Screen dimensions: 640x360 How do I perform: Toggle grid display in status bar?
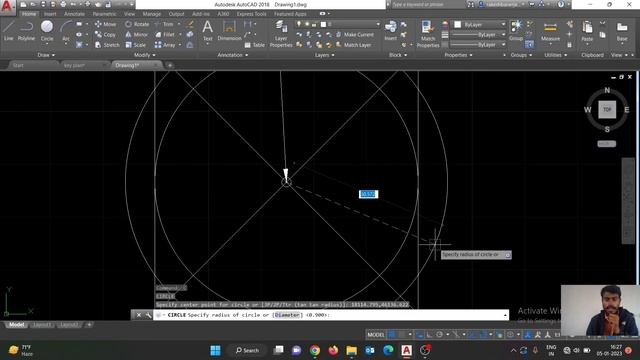(392, 335)
